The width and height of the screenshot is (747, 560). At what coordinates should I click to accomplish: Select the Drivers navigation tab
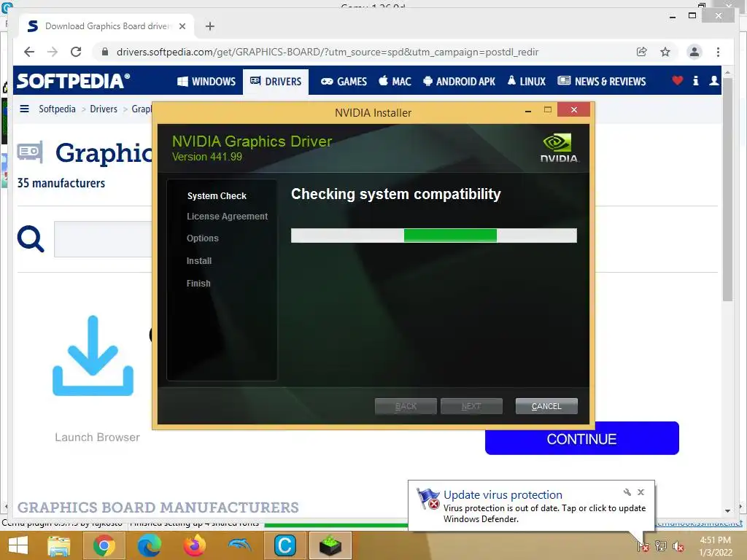(x=276, y=82)
